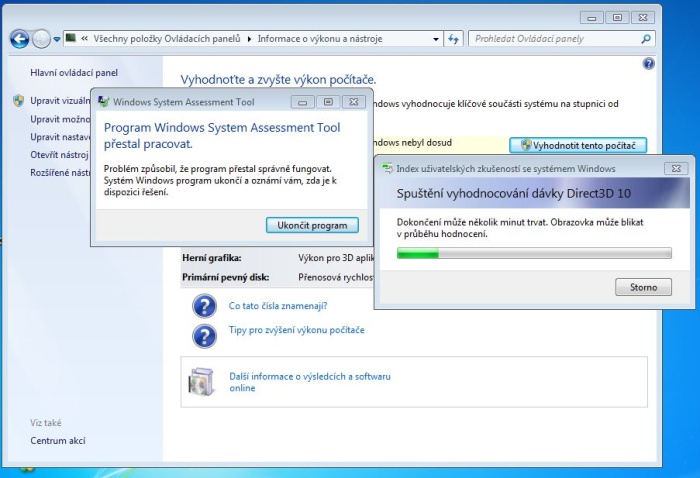The width and height of the screenshot is (700, 478).
Task: Click the Herní grafika row label
Action: pyautogui.click(x=212, y=258)
